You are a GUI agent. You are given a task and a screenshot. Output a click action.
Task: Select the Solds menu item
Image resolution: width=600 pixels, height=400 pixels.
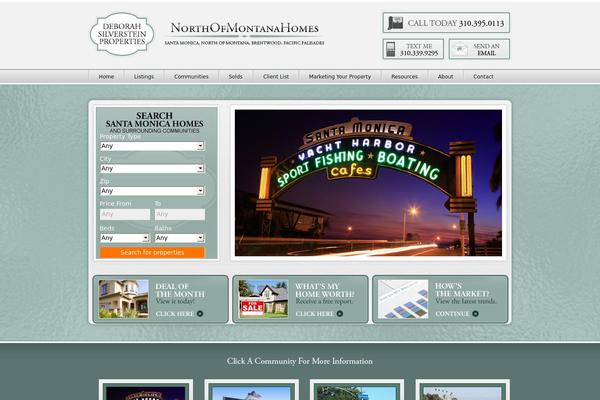(x=236, y=77)
